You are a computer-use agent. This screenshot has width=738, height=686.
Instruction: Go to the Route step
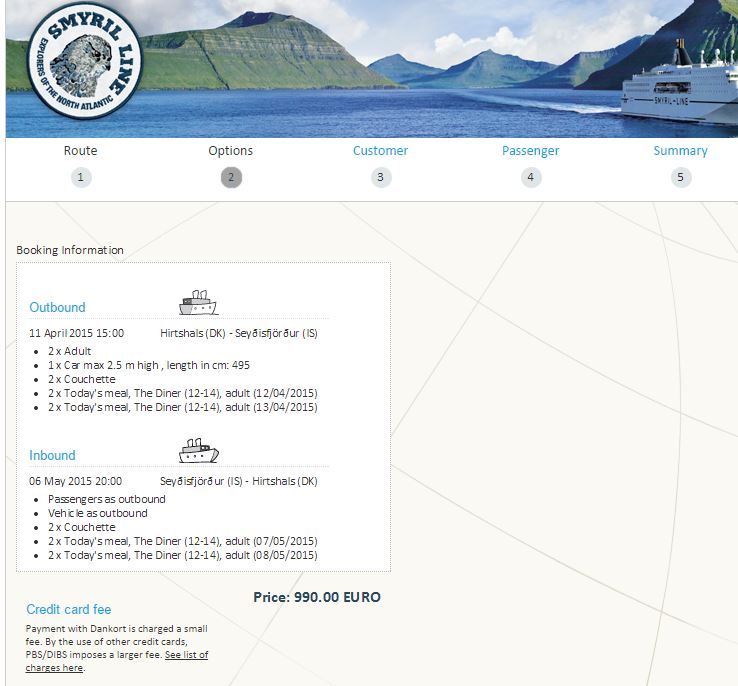(x=80, y=151)
